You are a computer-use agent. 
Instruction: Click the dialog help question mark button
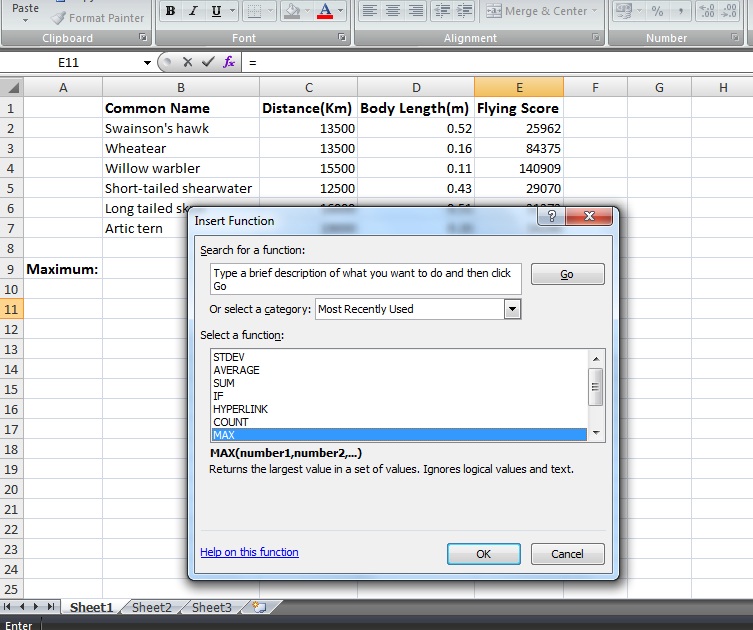tap(551, 216)
